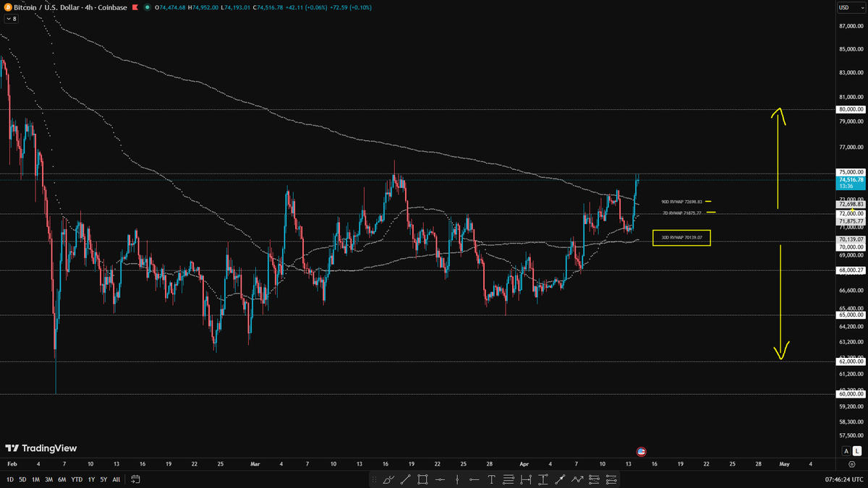Select the Vertical Line tool
The height and width of the screenshot is (488, 868).
tap(457, 479)
